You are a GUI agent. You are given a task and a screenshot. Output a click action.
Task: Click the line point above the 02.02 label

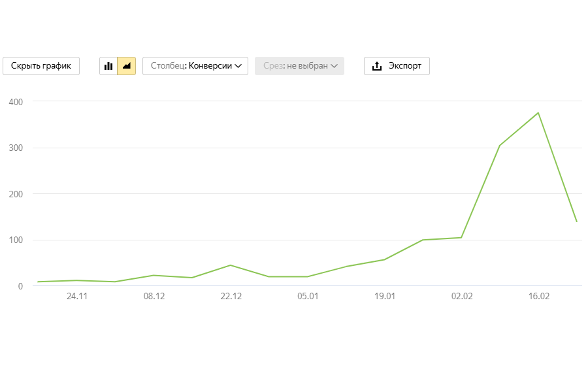point(462,238)
